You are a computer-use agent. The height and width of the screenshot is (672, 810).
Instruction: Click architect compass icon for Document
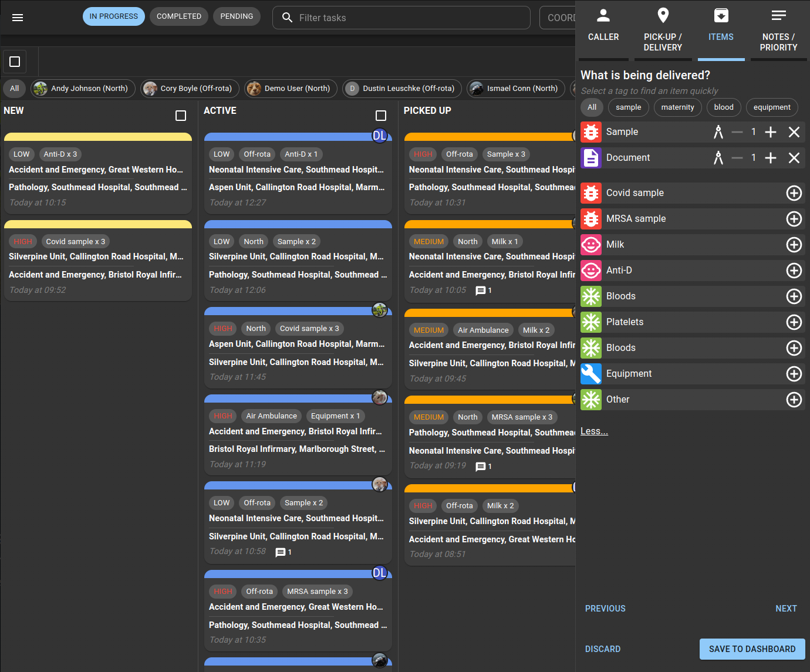point(718,158)
